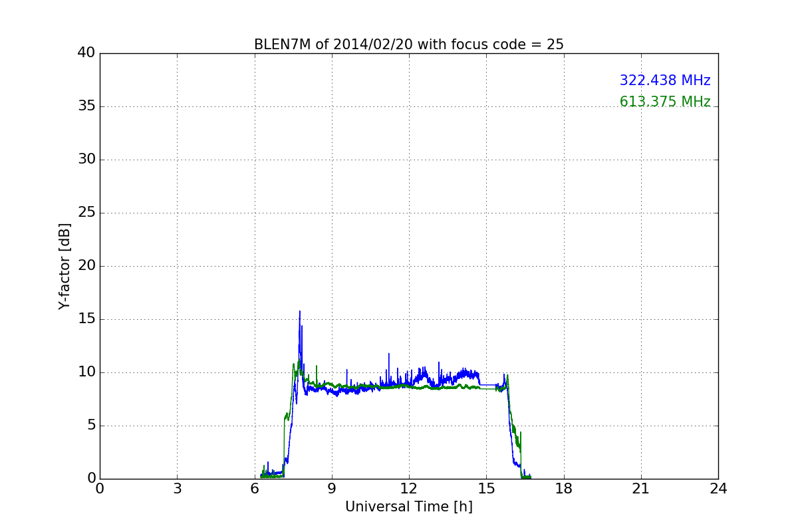798x532 pixels.
Task: Select the x-axis tick label 21
Action: pyautogui.click(x=641, y=489)
